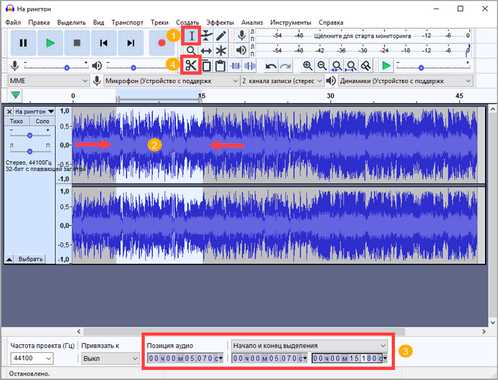
Task: Adjust the track gain slider
Action: click(x=30, y=135)
